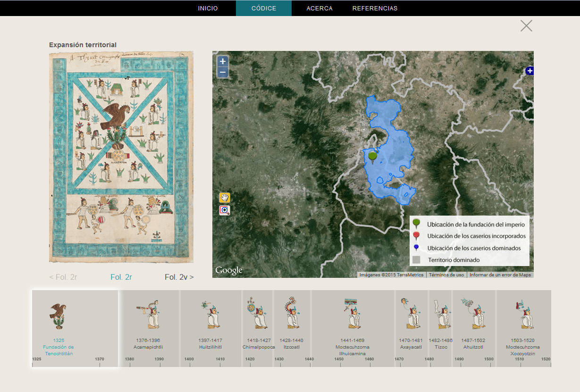Click the 1487-1502 Ahuitzotl label
The width and height of the screenshot is (580, 392).
tap(473, 343)
